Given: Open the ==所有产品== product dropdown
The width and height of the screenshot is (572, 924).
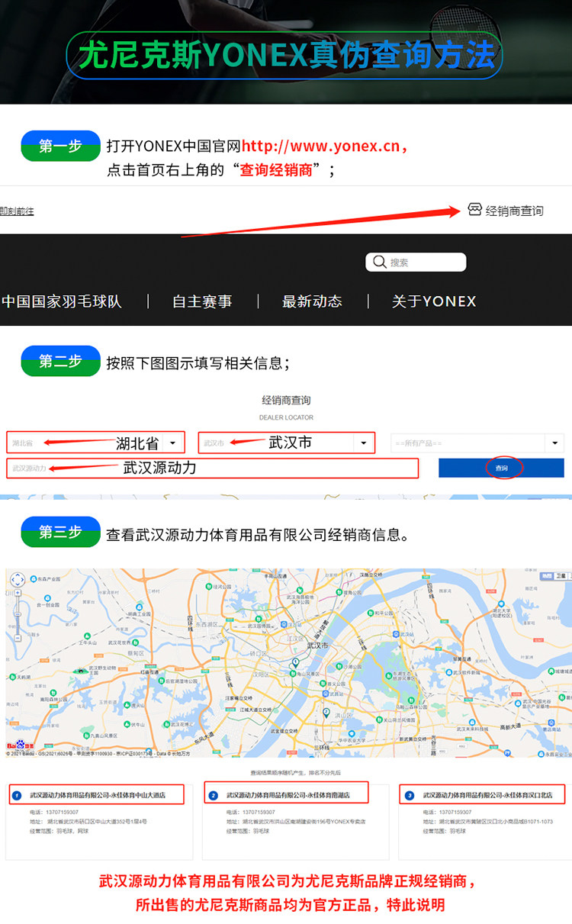Looking at the screenshot, I should [477, 443].
